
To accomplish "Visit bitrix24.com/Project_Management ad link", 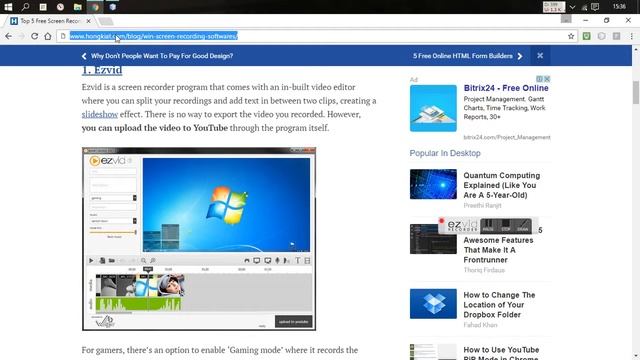I will click(507, 137).
